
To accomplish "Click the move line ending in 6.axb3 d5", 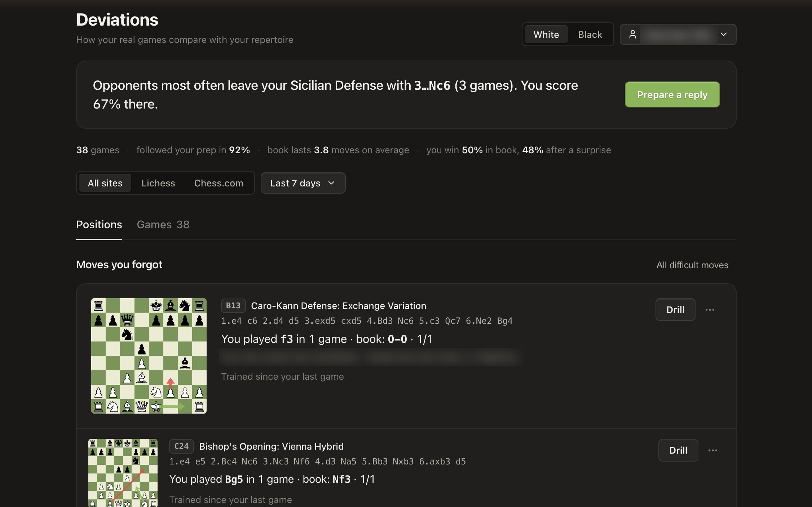I will tap(317, 462).
